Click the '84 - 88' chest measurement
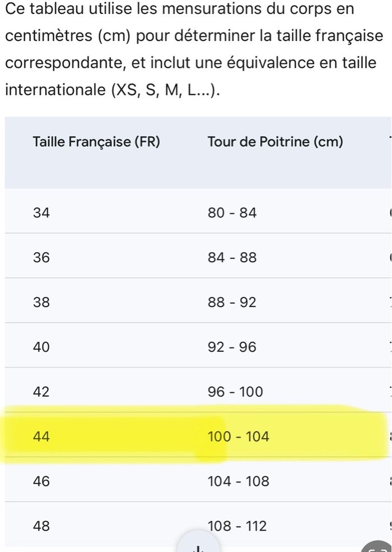Image resolution: width=392 pixels, height=552 pixels. [x=232, y=258]
